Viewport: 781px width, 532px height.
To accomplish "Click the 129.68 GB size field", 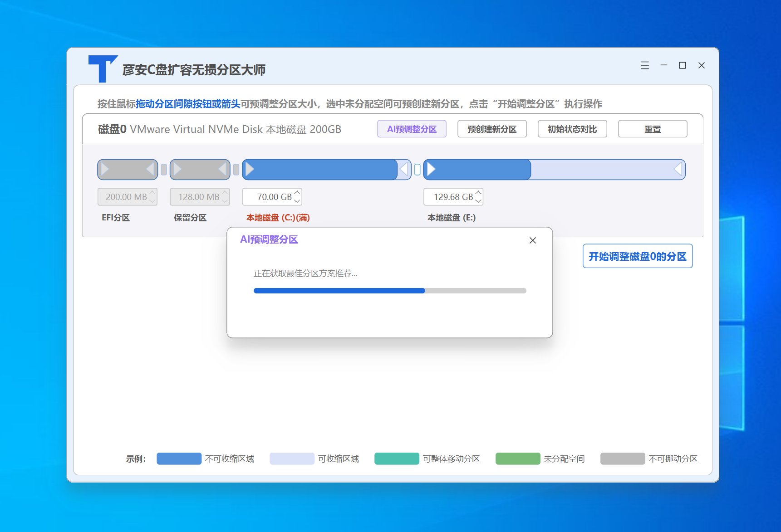I will pyautogui.click(x=453, y=197).
